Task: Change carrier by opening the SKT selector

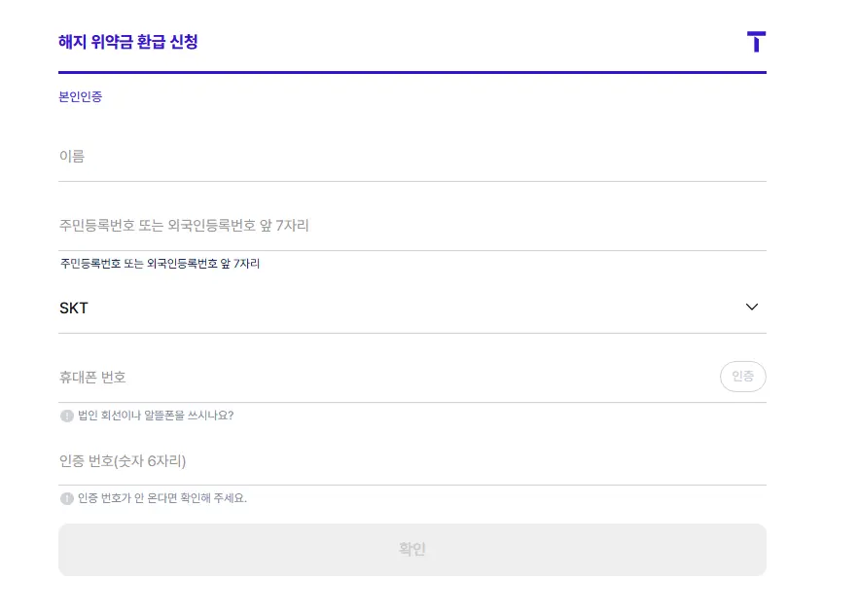Action: point(412,308)
